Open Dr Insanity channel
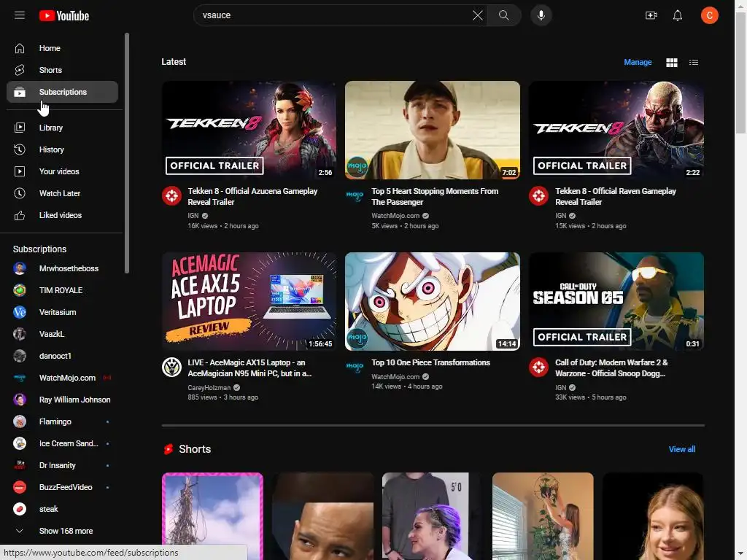747x560 pixels. (63, 466)
